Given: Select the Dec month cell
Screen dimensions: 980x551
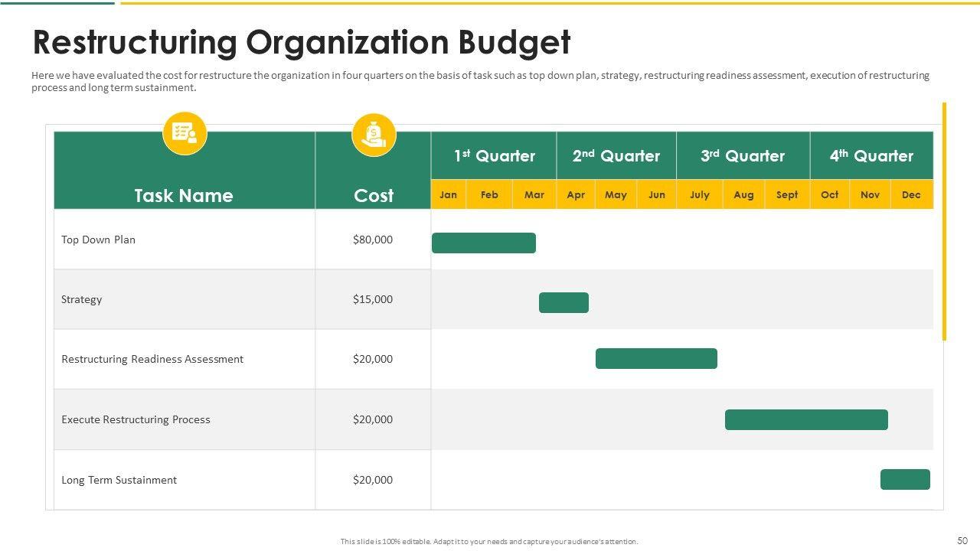Looking at the screenshot, I should pos(911,194).
